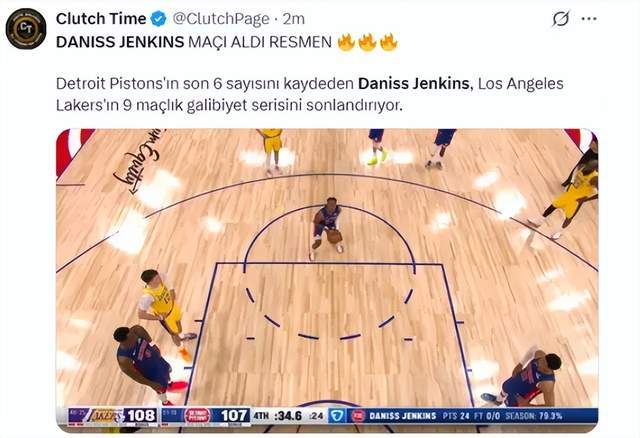Image resolution: width=640 pixels, height=438 pixels.
Task: Click the Lakers score 108
Action: [140, 416]
